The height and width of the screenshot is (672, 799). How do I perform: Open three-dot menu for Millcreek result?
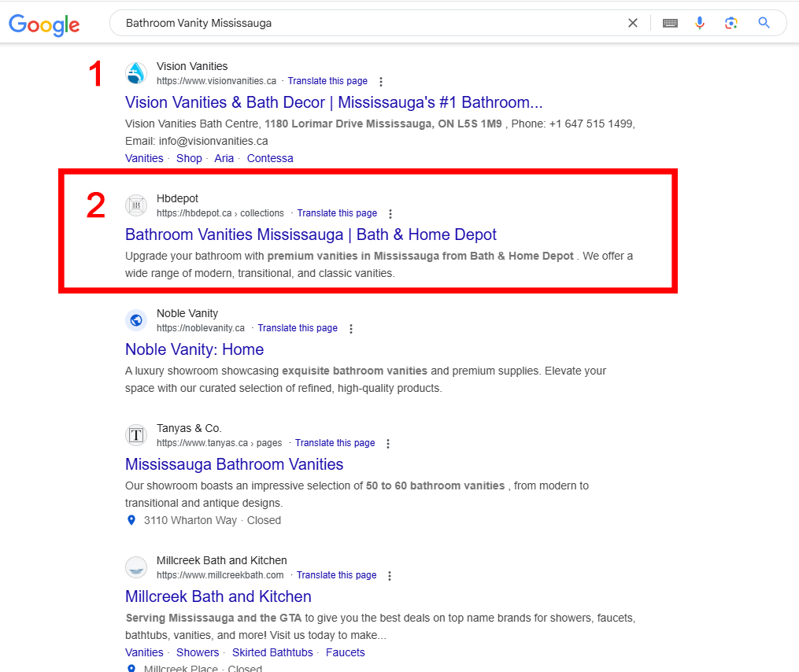pos(390,576)
